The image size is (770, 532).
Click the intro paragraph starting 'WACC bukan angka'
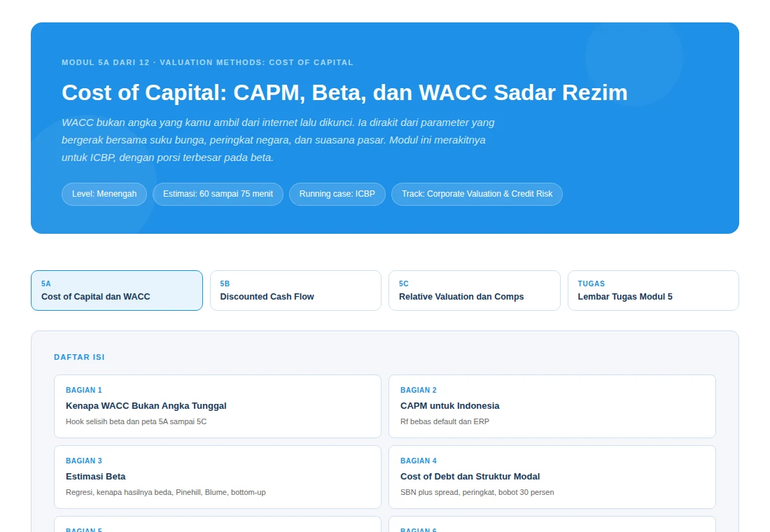coord(278,140)
